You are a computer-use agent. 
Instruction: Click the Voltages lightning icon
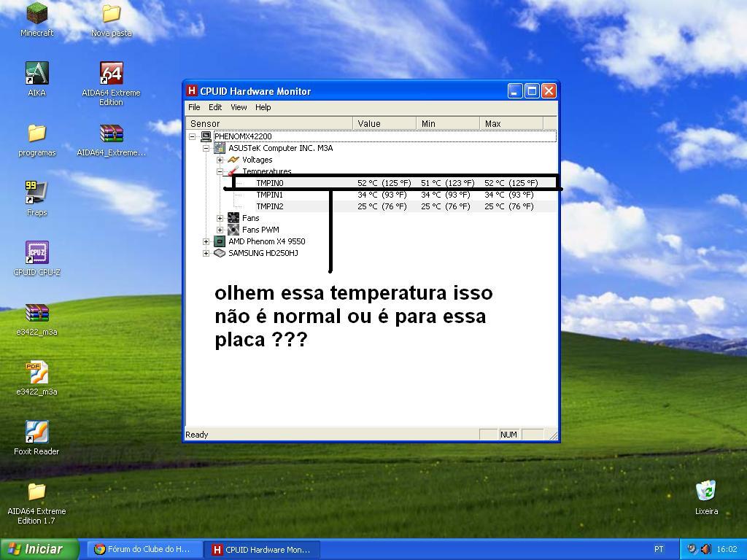(233, 160)
